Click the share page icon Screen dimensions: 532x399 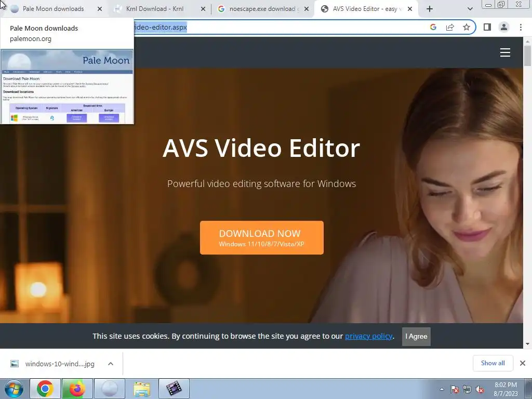[x=450, y=27]
